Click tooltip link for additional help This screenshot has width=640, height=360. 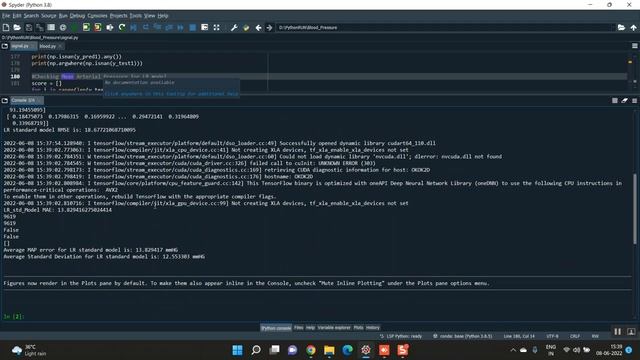(x=171, y=93)
